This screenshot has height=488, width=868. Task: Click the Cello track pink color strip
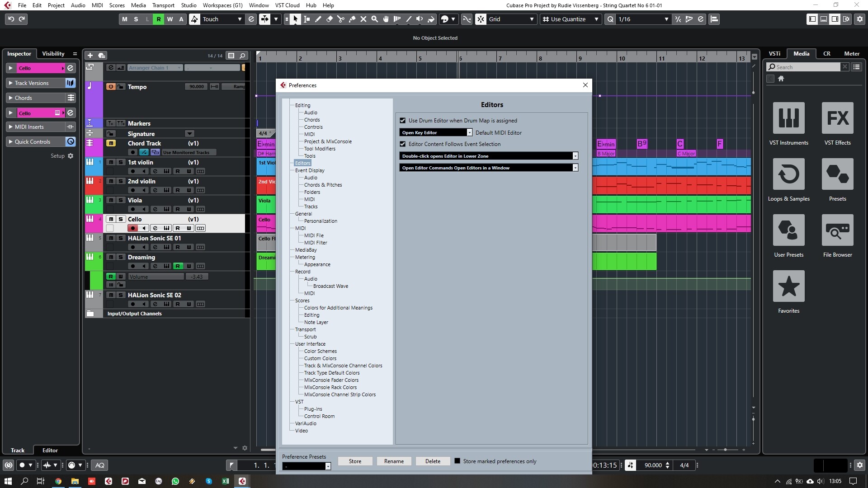coord(94,224)
